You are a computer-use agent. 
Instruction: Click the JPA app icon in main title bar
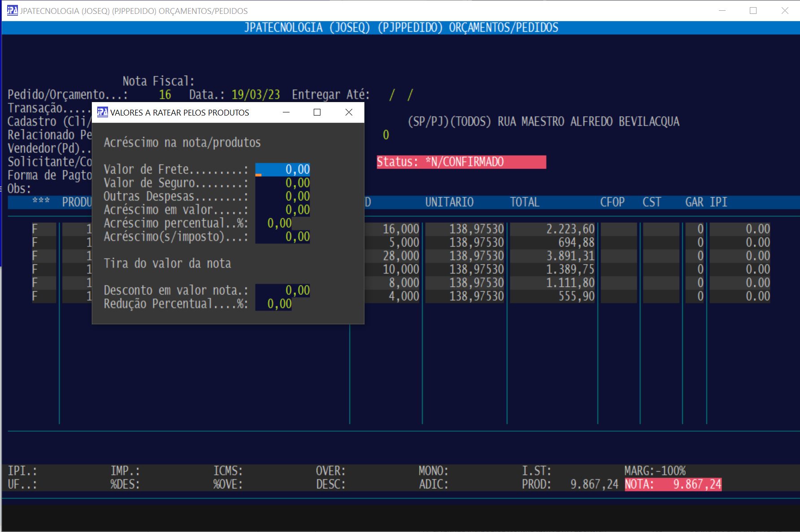click(x=12, y=10)
